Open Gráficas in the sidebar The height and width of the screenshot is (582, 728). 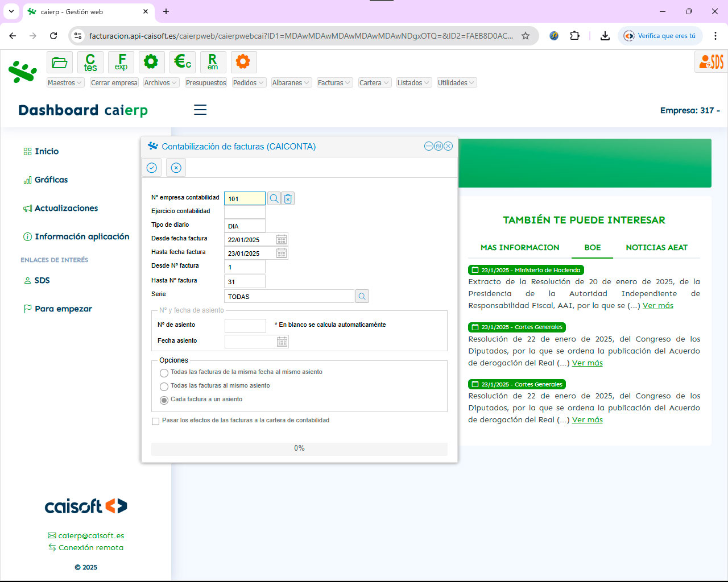[45, 180]
